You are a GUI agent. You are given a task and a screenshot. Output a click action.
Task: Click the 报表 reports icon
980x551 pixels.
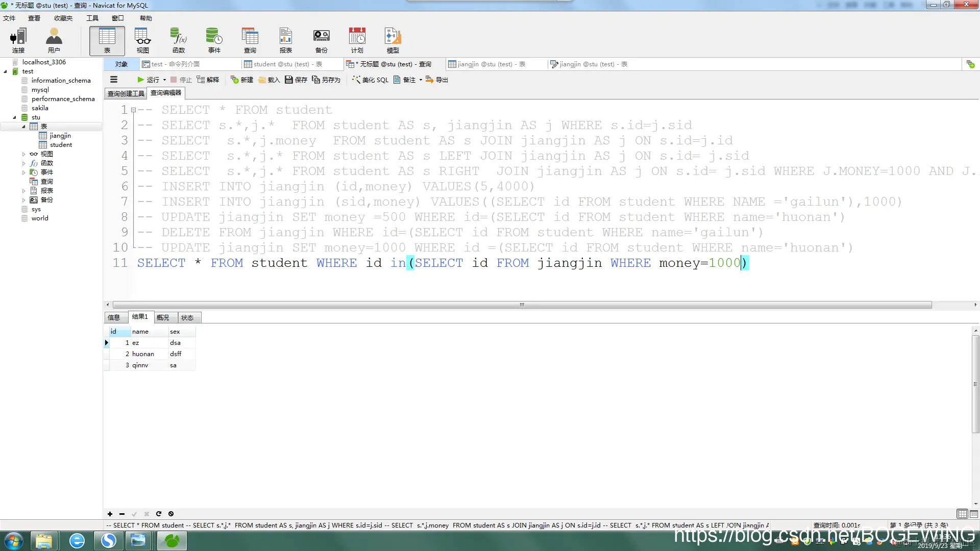tap(286, 40)
